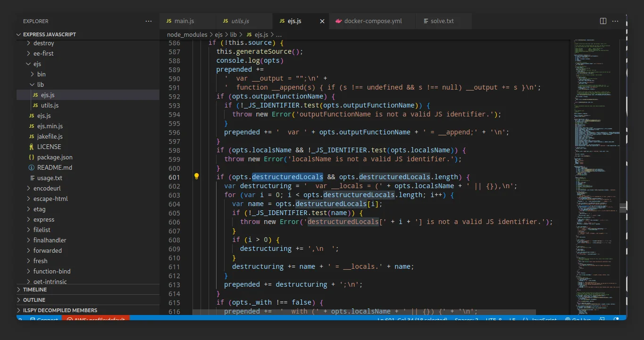This screenshot has height=340, width=644.
Task: Expand the OUTLINE section
Action: 34,300
